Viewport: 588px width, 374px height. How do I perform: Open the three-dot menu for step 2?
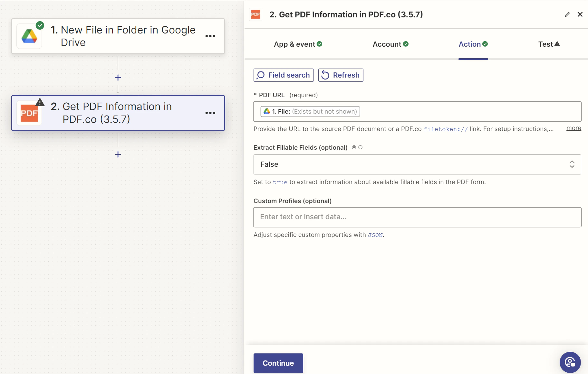tap(210, 113)
